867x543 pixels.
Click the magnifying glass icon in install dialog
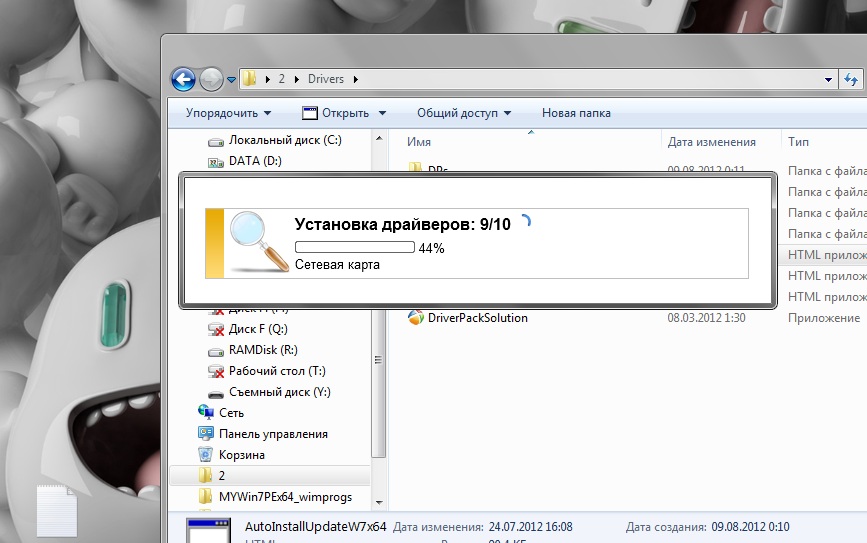tap(257, 241)
